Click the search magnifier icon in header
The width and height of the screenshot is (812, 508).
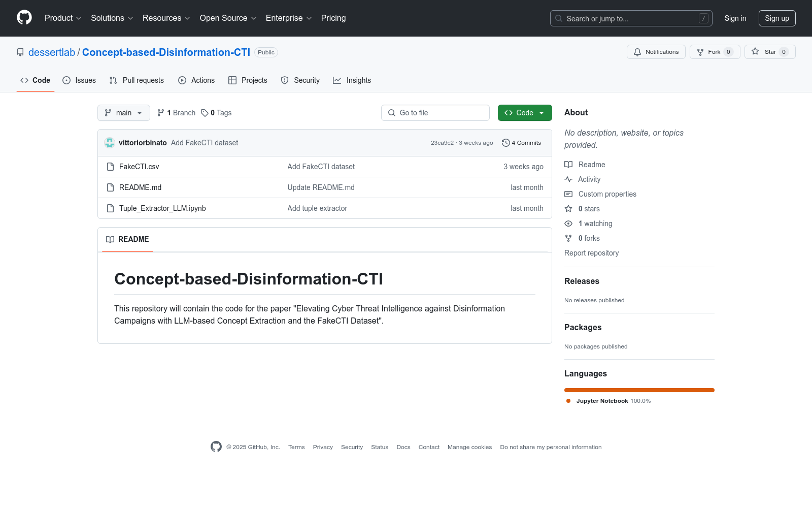559,18
